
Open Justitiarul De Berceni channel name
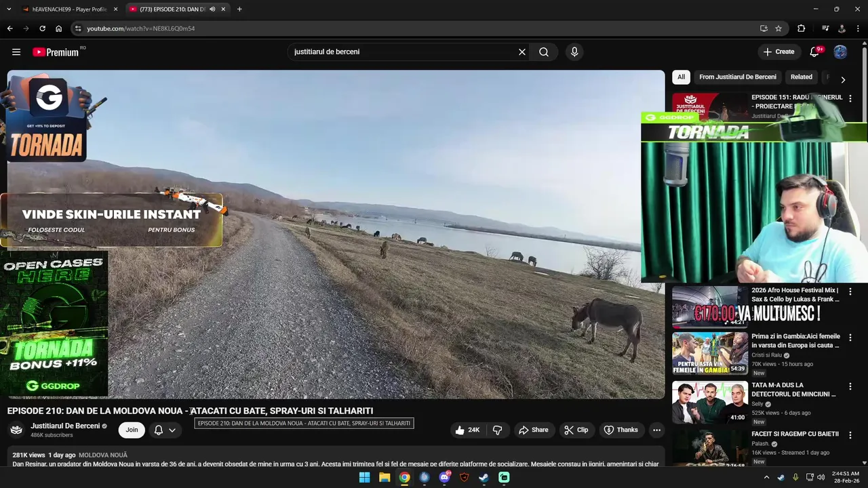(65, 426)
